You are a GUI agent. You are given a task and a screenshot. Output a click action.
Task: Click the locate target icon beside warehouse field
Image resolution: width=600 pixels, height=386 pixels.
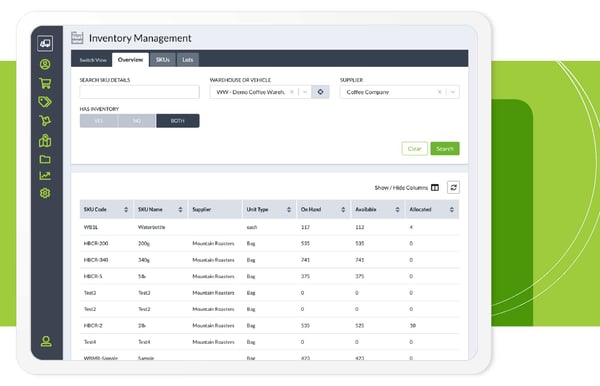pyautogui.click(x=320, y=92)
